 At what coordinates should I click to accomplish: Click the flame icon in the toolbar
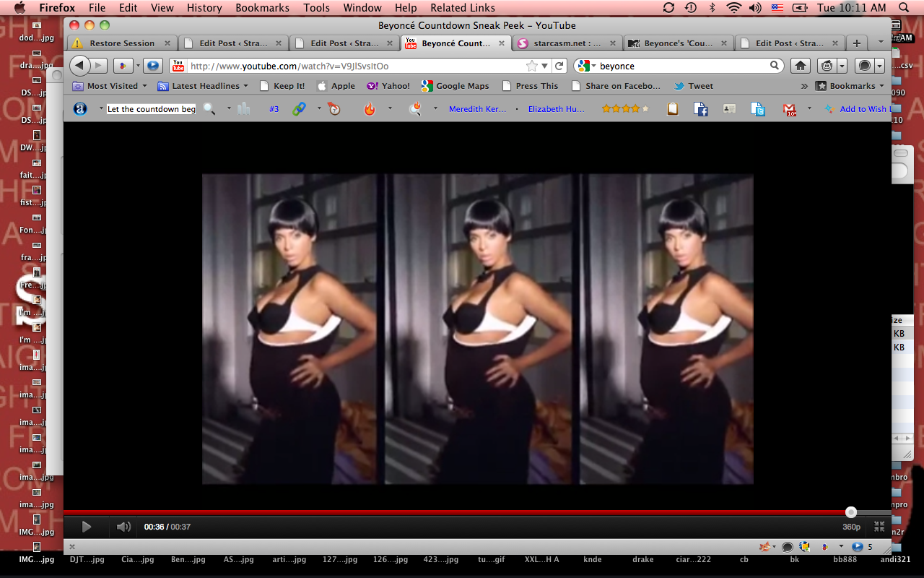370,109
